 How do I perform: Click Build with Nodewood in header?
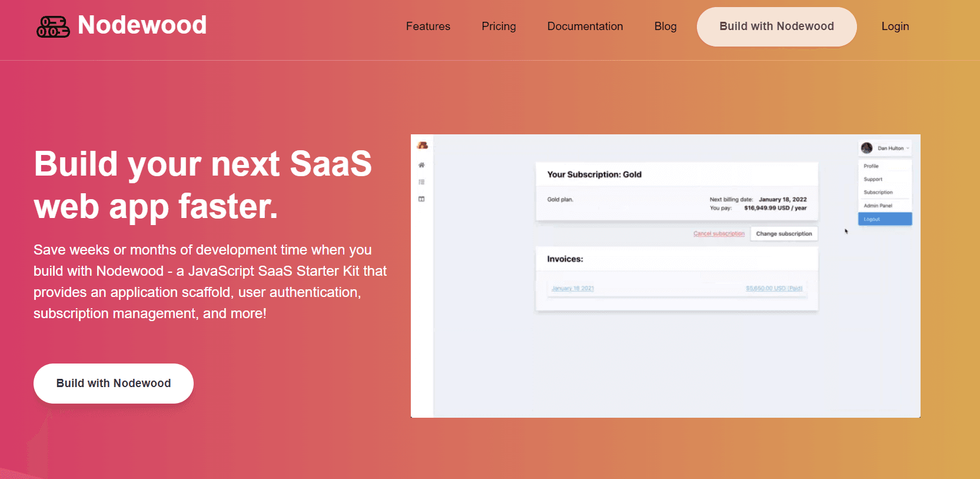click(776, 27)
